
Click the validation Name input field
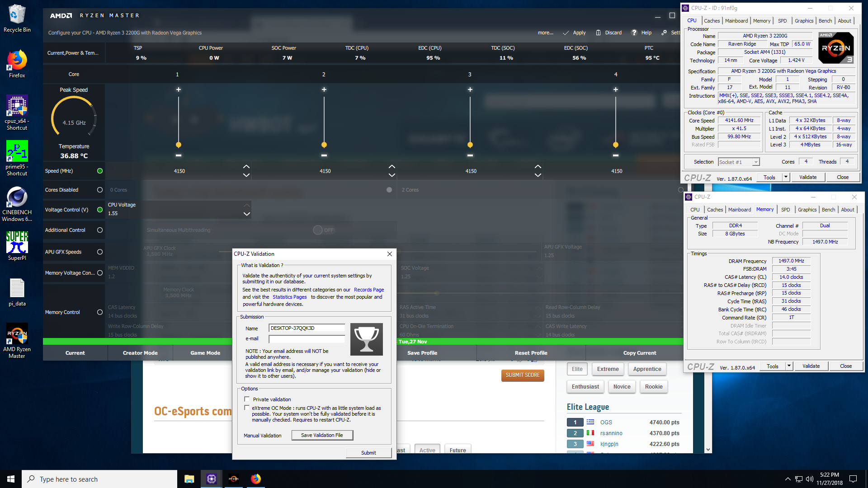tap(307, 328)
